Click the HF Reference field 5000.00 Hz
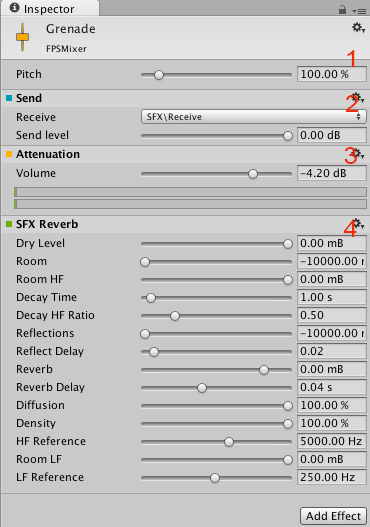The width and height of the screenshot is (370, 527). (x=332, y=441)
